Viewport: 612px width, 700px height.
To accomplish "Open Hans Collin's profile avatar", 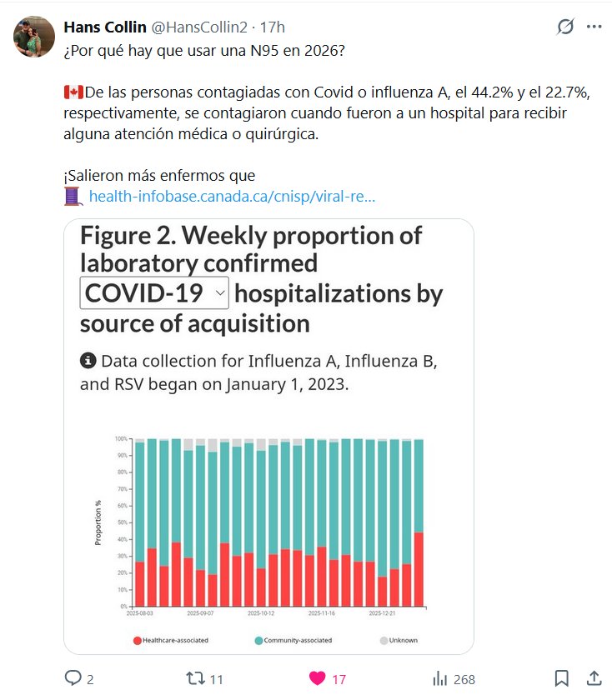I will [33, 36].
